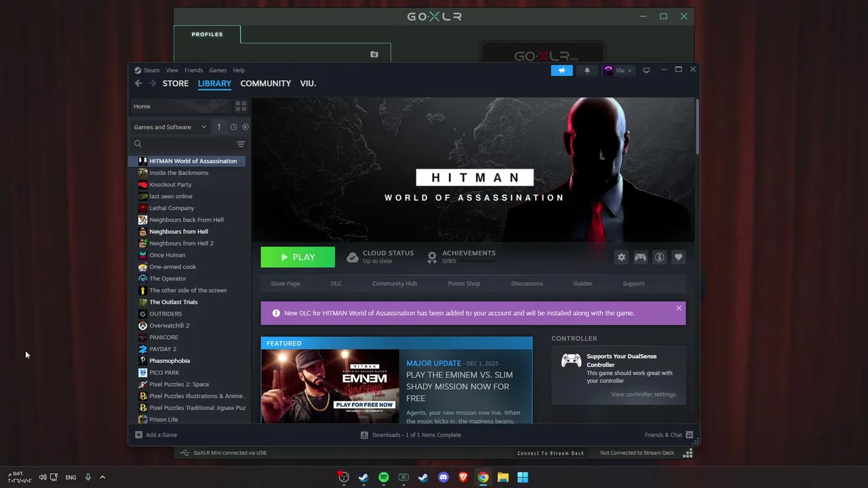The image size is (868, 488).
Task: Open the Help menu
Action: [239, 70]
